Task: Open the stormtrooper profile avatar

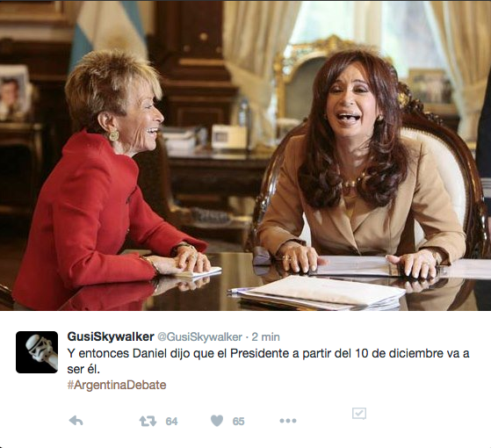Action: (37, 352)
